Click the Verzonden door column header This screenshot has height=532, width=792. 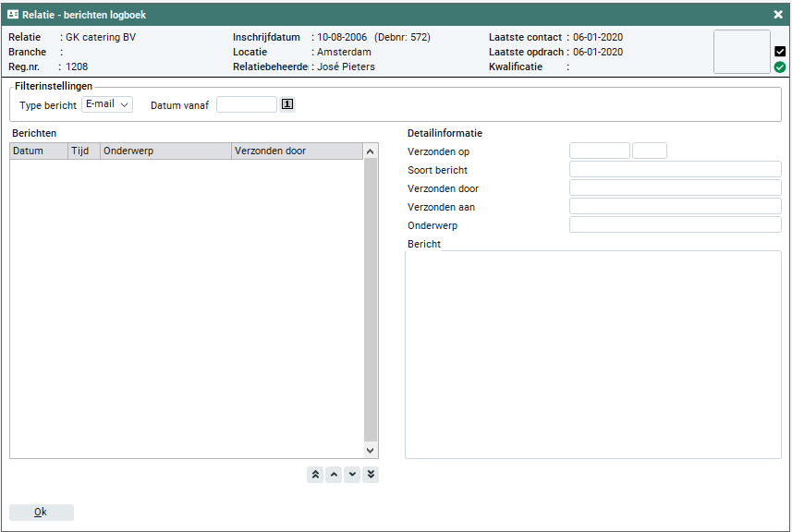click(x=296, y=151)
